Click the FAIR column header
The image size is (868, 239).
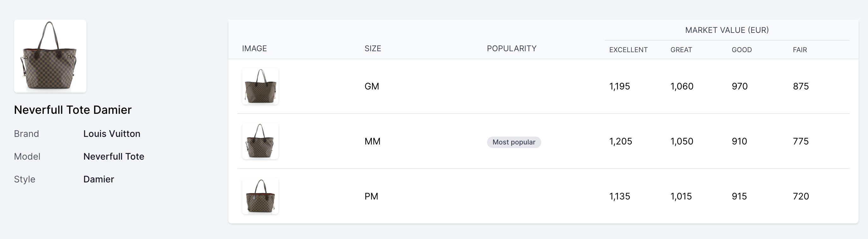click(800, 50)
